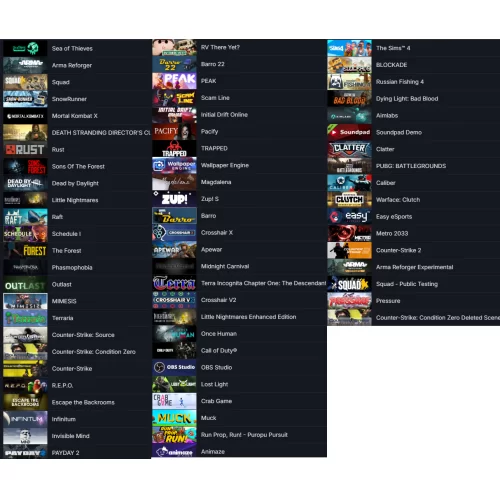Click 'Counter-Strike: Condition Zero' title

(x=94, y=352)
